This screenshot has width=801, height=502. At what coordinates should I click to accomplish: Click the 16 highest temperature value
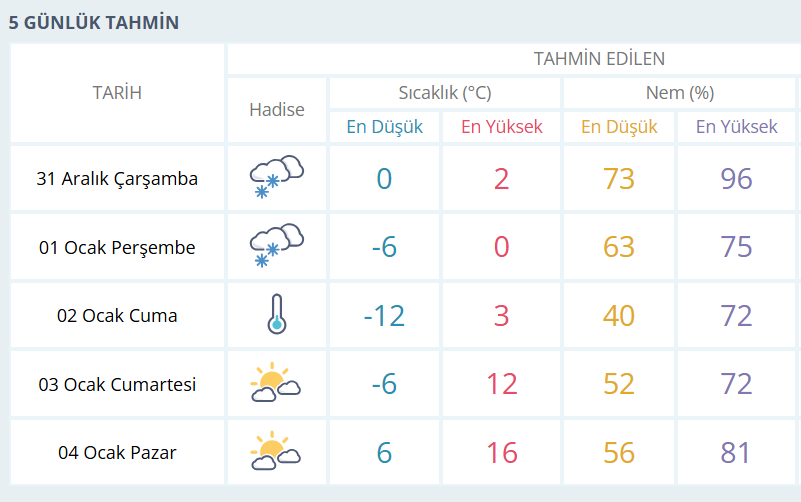tap(502, 453)
